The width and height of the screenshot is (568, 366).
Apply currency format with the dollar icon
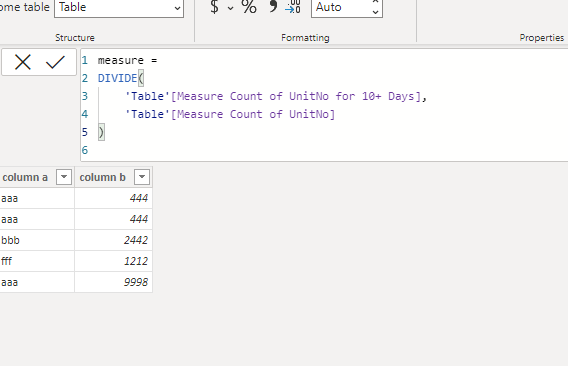[214, 7]
